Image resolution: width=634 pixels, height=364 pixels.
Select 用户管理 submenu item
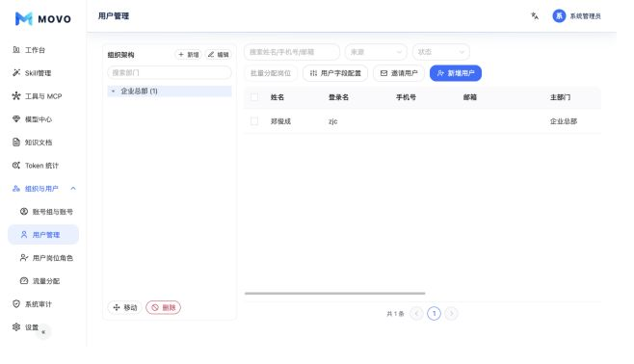tap(43, 235)
